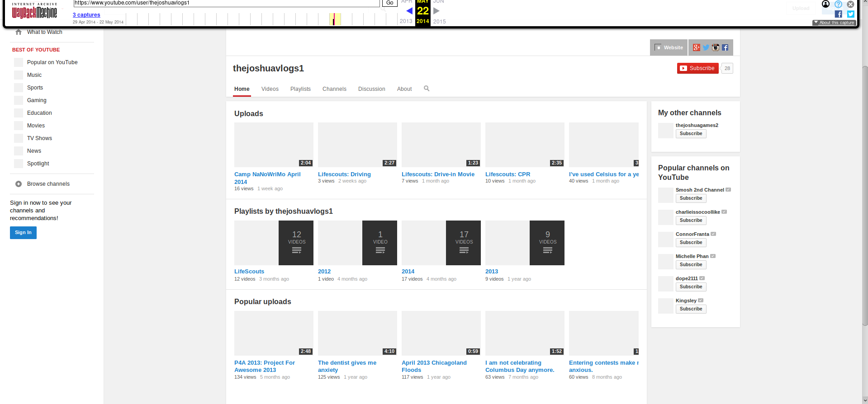Click playlist icon on 2013 playlist overlay
Viewport: 868px width, 404px height.
pyautogui.click(x=548, y=250)
